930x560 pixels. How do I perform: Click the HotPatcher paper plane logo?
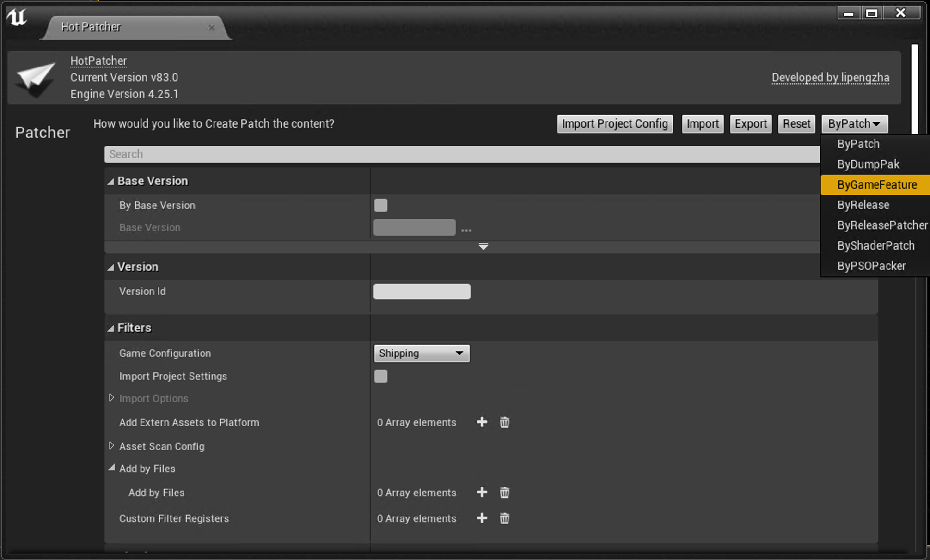(x=35, y=78)
